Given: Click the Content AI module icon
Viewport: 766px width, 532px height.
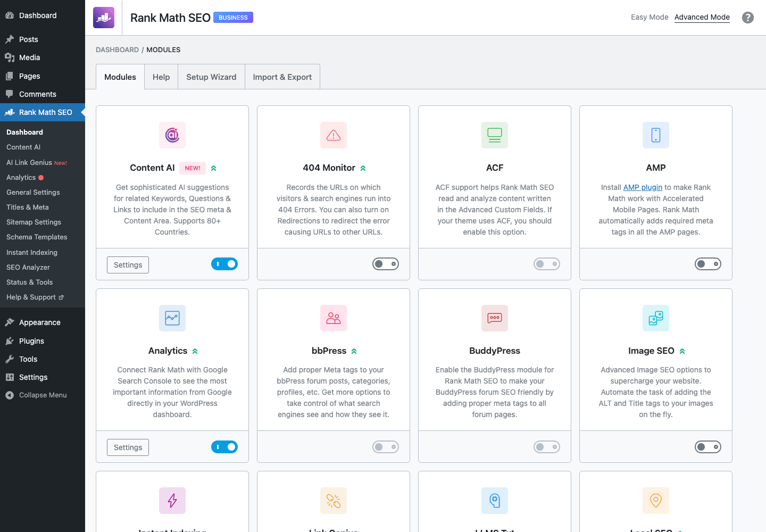Looking at the screenshot, I should click(x=172, y=135).
